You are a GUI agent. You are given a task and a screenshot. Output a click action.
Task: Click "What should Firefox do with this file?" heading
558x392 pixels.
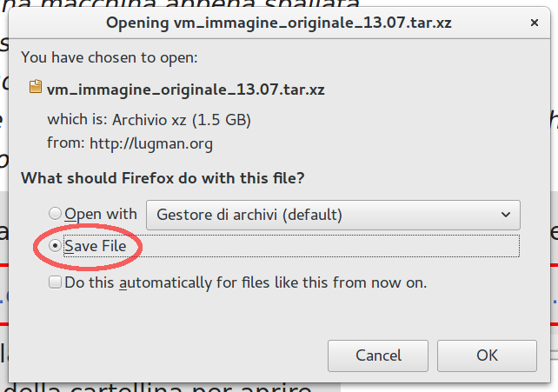162,178
